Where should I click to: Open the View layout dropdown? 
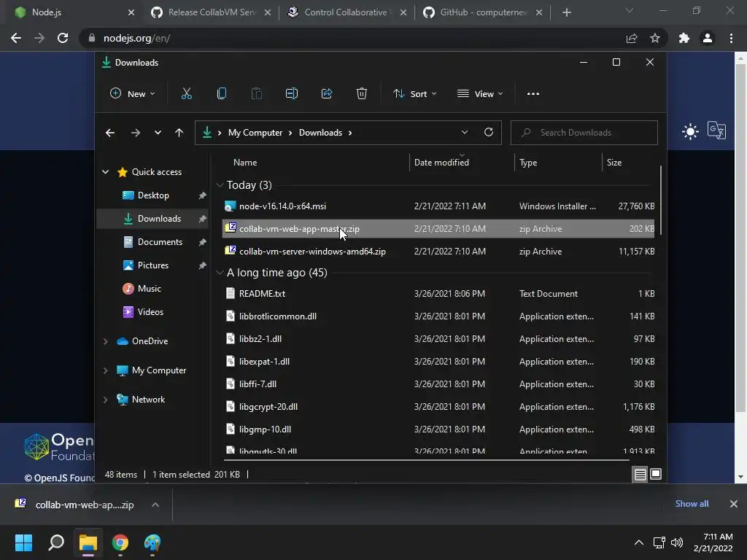480,94
